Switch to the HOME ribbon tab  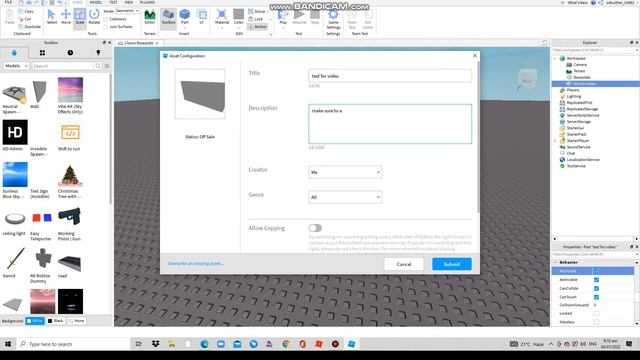tap(77, 2)
